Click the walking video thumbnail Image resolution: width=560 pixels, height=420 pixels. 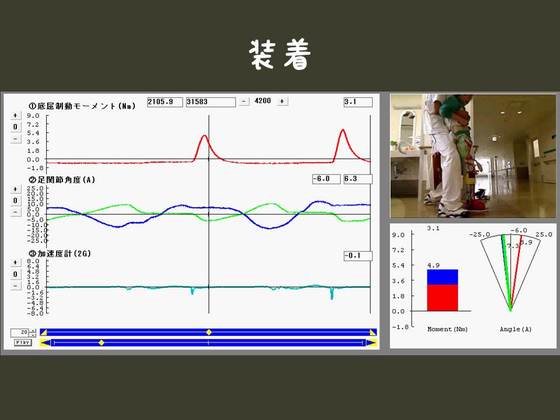click(x=473, y=156)
